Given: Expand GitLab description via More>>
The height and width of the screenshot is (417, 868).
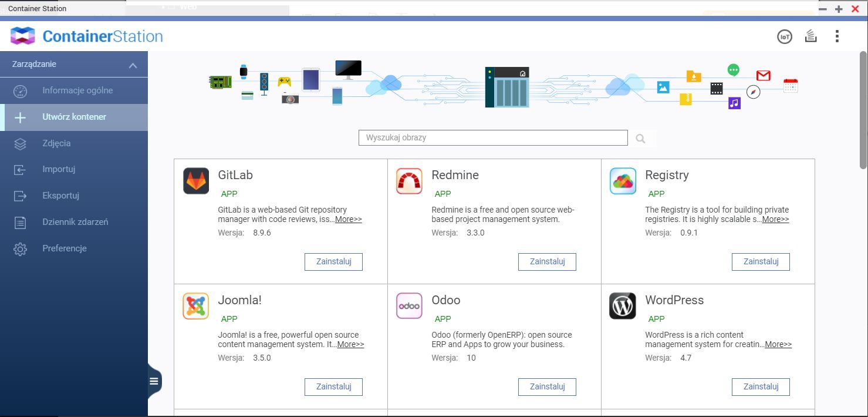Looking at the screenshot, I should 349,219.
